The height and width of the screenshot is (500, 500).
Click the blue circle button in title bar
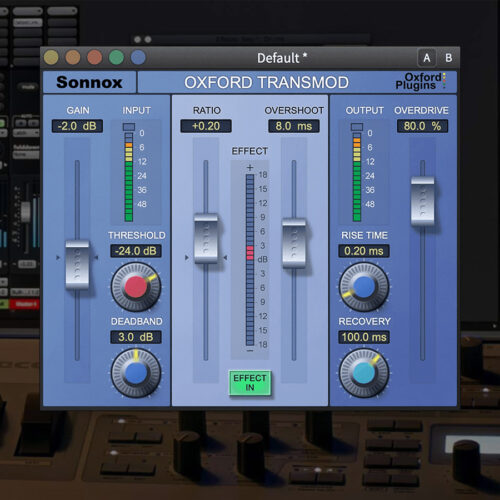pos(138,57)
